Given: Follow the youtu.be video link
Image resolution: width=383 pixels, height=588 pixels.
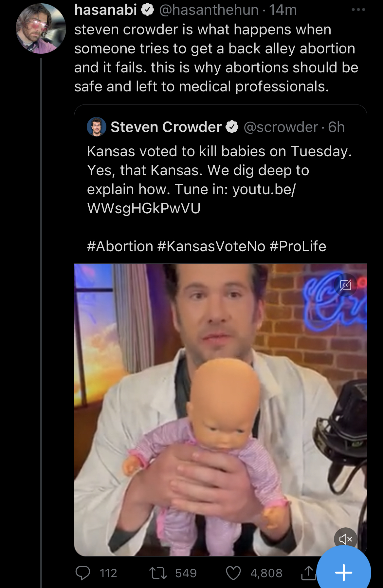Looking at the screenshot, I should (191, 199).
